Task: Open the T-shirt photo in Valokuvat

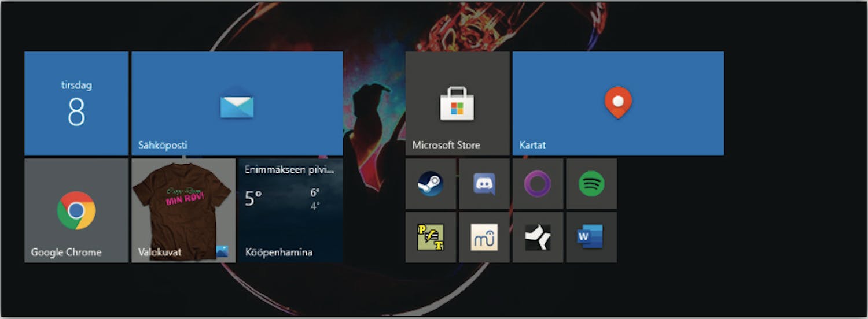Action: 182,202
